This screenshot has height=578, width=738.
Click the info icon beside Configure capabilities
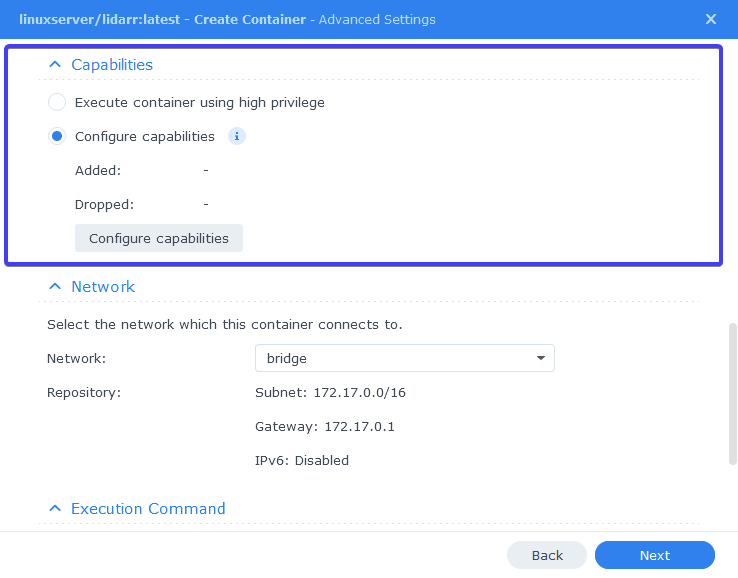click(x=237, y=136)
